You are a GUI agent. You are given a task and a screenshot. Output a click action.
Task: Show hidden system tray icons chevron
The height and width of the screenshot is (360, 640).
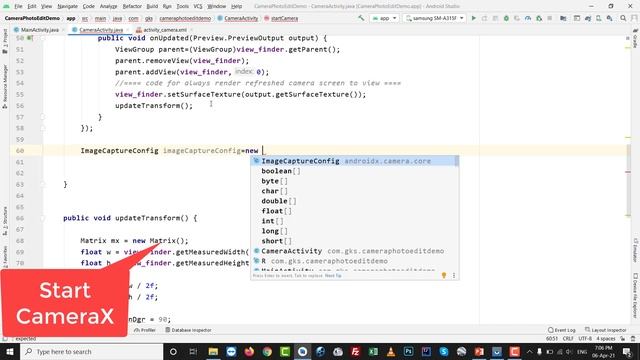[529, 351]
